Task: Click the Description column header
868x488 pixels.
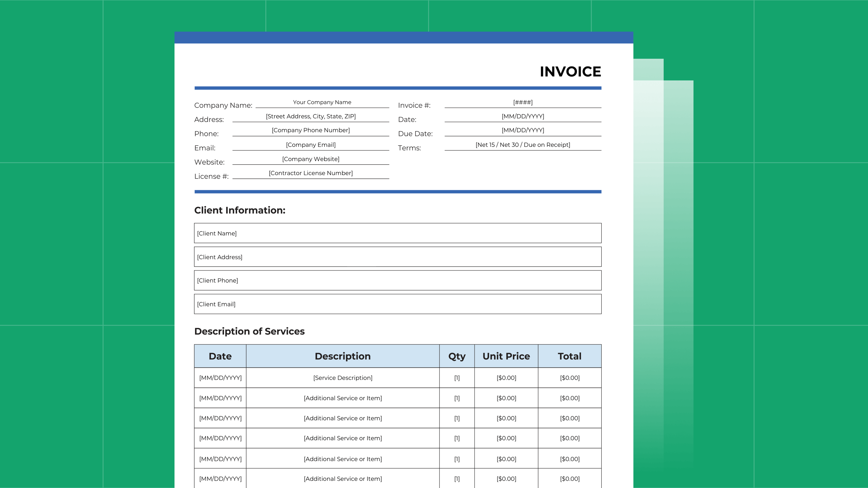Action: click(x=343, y=356)
